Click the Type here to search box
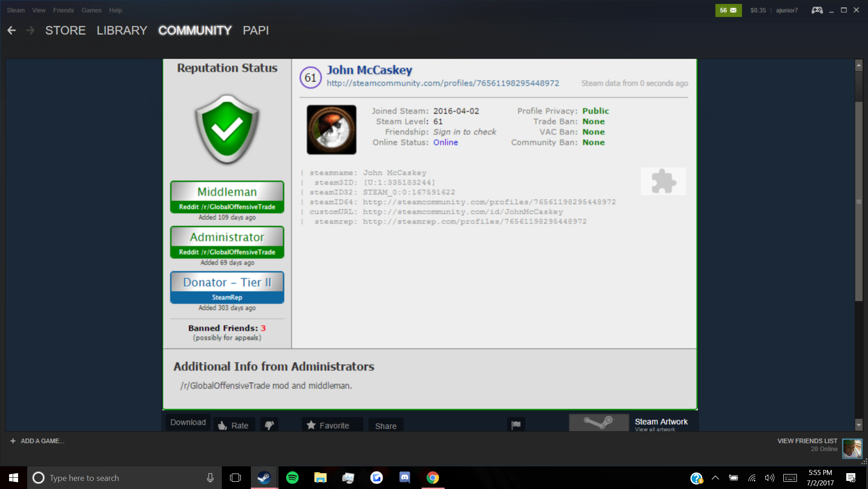The width and height of the screenshot is (868, 489). [x=125, y=478]
